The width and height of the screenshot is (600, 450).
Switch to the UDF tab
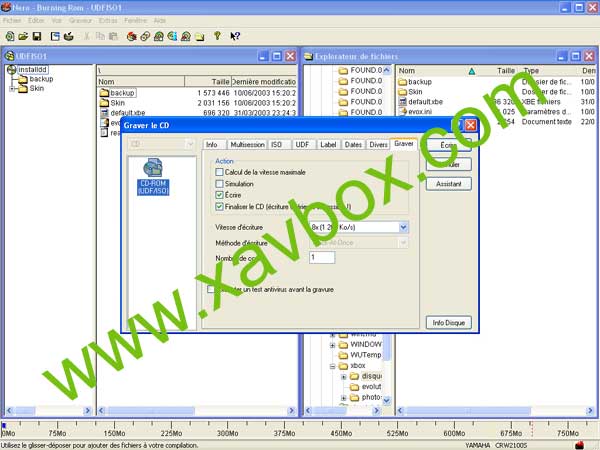302,145
